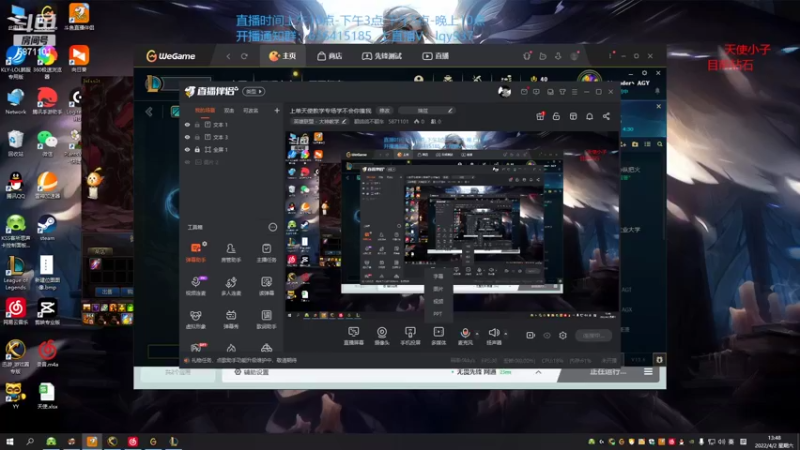Select the 文本 1 layer row
800x450 pixels.
coord(232,124)
